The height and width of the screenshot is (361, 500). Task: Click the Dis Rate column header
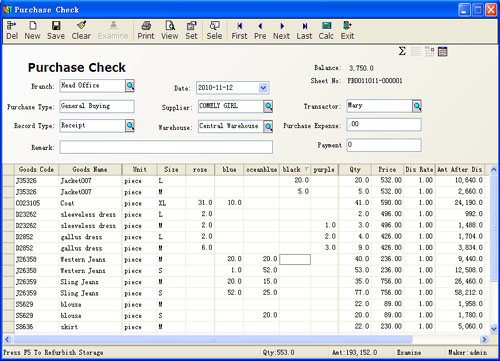pos(419,169)
